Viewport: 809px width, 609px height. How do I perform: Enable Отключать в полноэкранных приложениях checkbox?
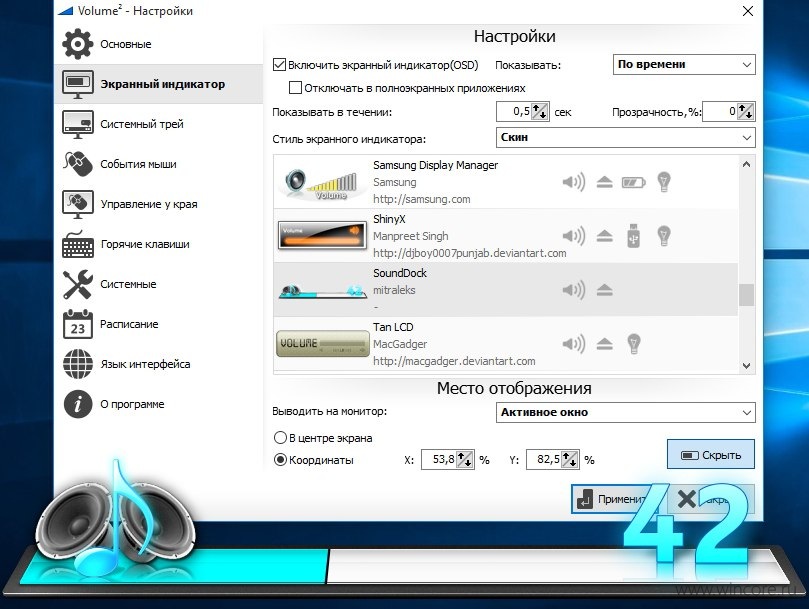(x=295, y=88)
